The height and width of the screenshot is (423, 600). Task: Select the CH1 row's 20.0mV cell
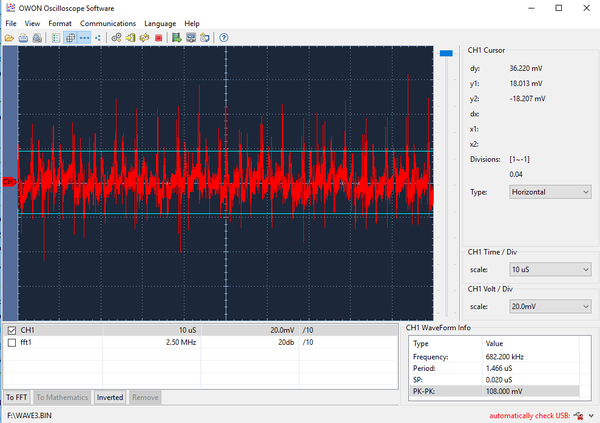[x=250, y=330]
